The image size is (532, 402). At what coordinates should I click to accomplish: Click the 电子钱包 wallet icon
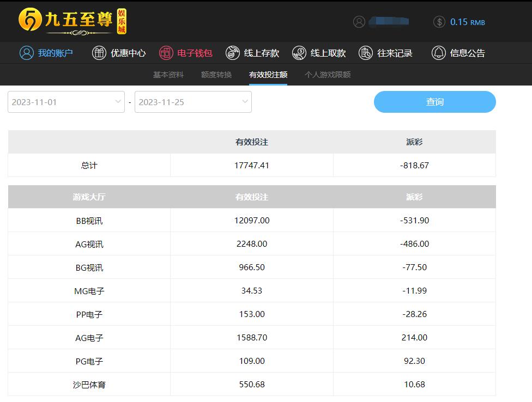click(x=166, y=53)
